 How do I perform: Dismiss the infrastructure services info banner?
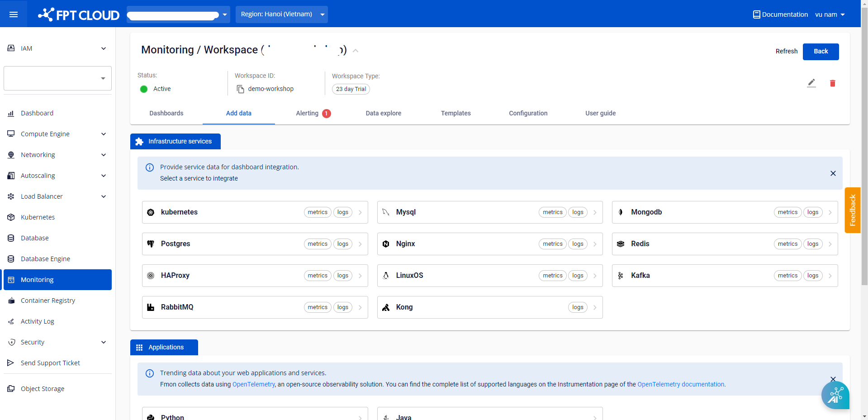pyautogui.click(x=833, y=173)
